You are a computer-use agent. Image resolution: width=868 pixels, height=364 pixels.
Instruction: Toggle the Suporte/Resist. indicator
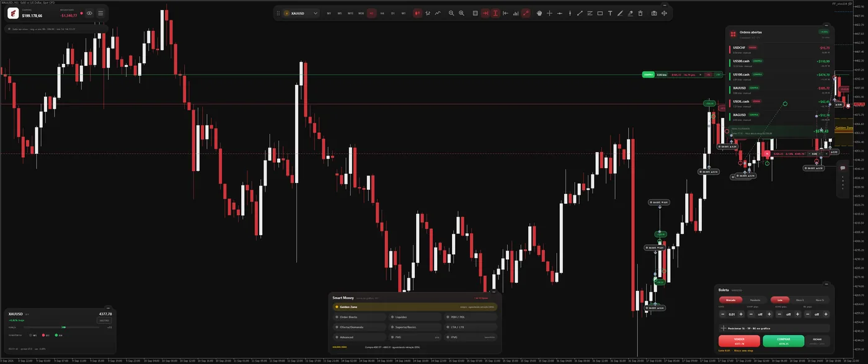(x=415, y=327)
